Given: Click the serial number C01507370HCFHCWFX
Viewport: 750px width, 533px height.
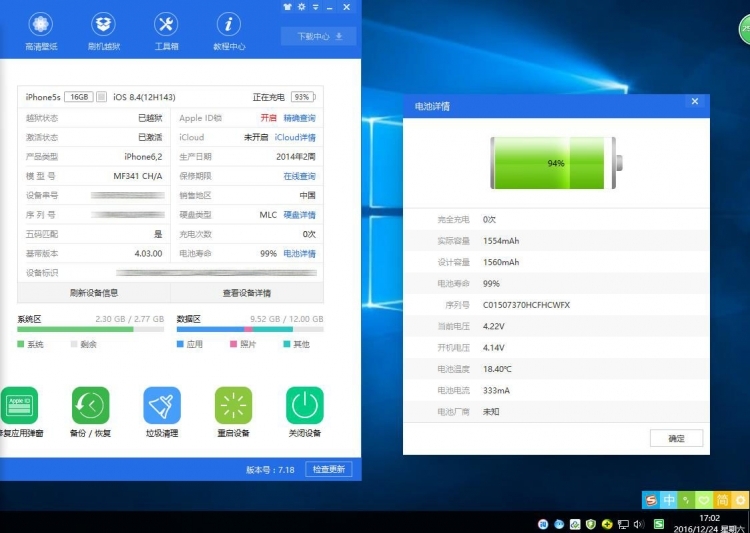Looking at the screenshot, I should coord(526,305).
